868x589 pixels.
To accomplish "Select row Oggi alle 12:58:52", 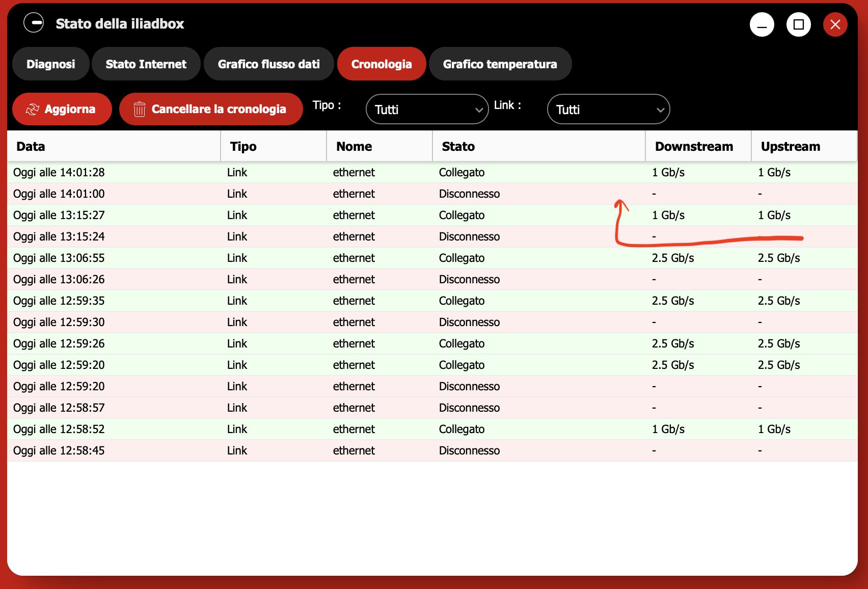I will coord(432,429).
